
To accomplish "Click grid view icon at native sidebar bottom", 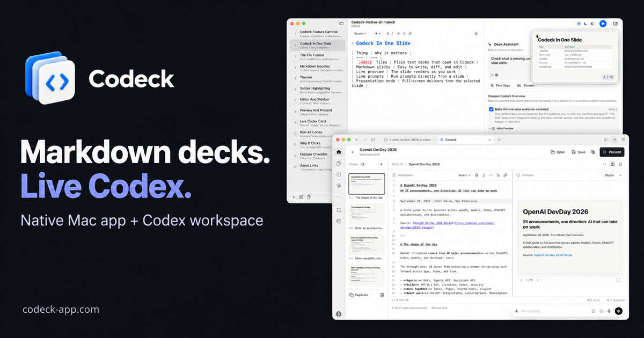I will pyautogui.click(x=301, y=197).
